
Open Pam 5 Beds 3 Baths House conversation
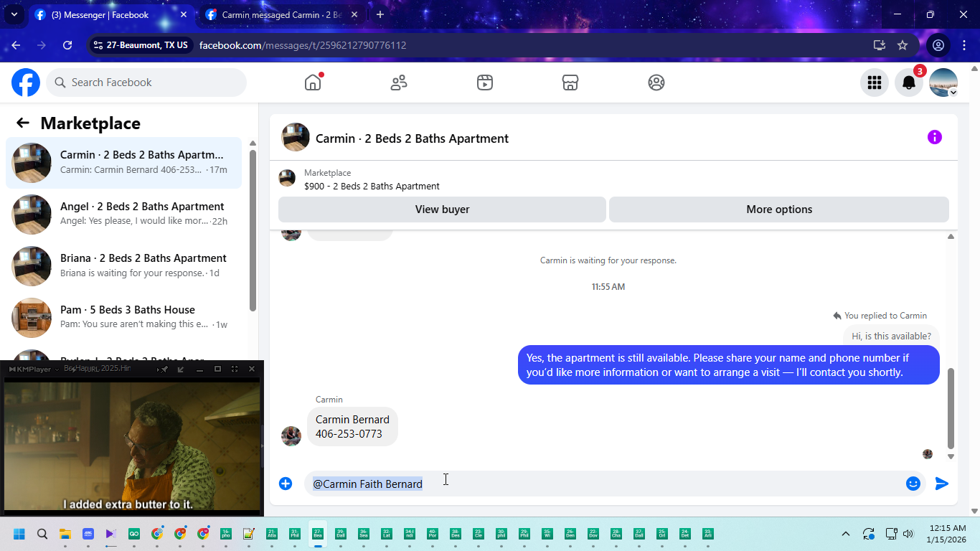click(x=123, y=318)
